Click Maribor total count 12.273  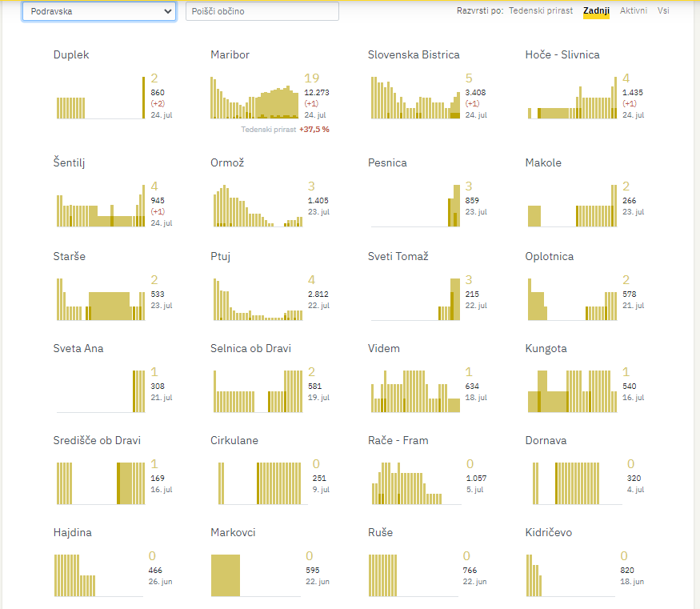click(317, 92)
